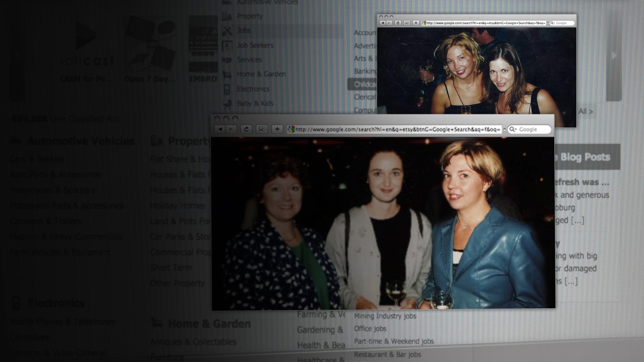Click the photo of three women in large browser

pyautogui.click(x=383, y=223)
